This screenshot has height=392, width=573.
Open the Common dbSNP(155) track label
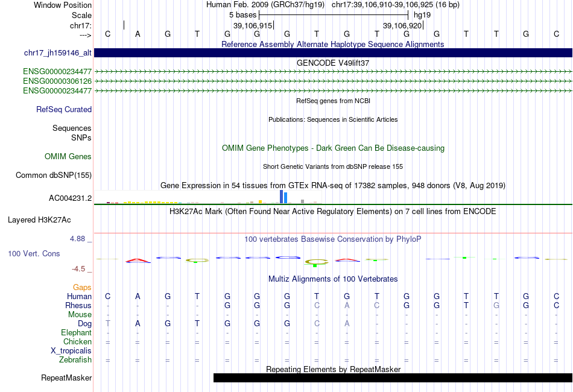pos(54,175)
